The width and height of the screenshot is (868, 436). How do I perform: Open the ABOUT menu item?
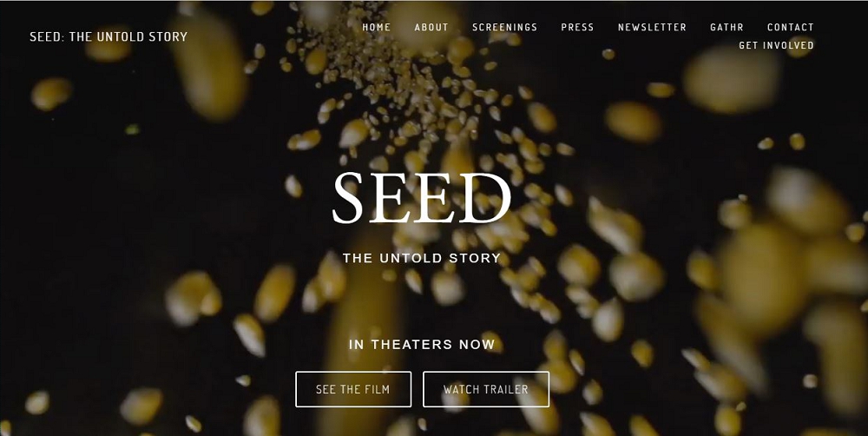pos(431,27)
